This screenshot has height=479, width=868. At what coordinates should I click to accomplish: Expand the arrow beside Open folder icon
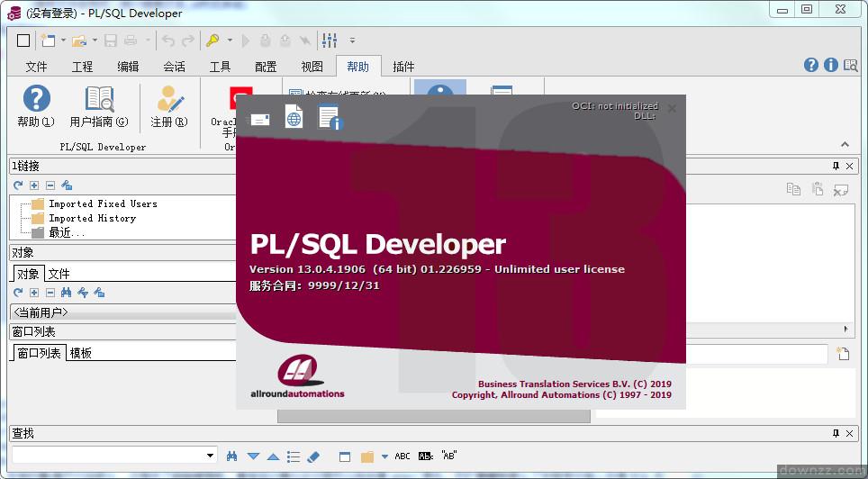pos(95,41)
